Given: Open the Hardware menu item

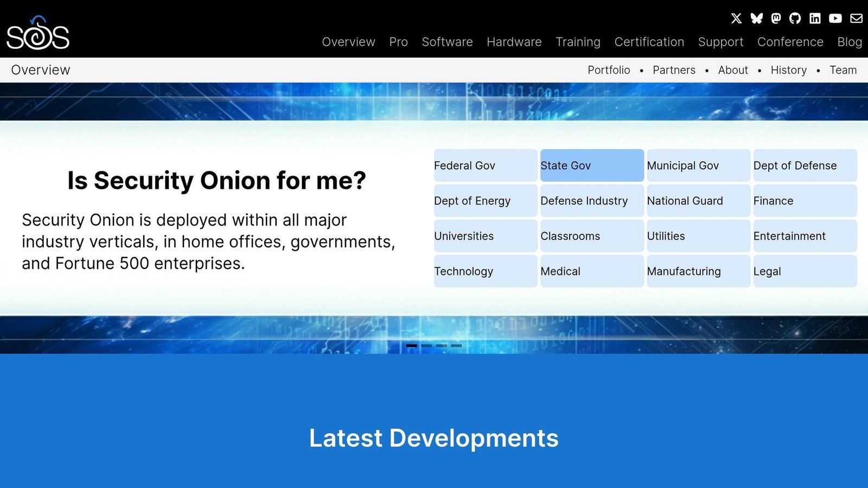Looking at the screenshot, I should click(514, 42).
